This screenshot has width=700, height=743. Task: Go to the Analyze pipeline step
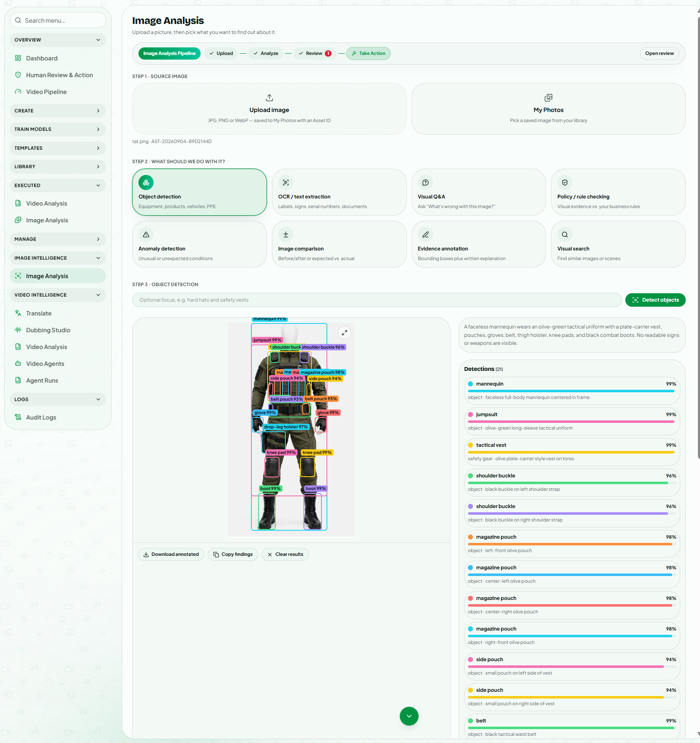[266, 53]
